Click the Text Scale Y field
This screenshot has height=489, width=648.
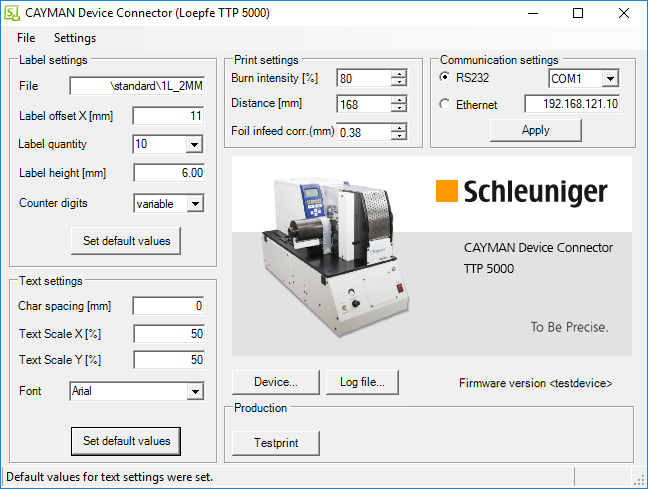click(x=169, y=360)
